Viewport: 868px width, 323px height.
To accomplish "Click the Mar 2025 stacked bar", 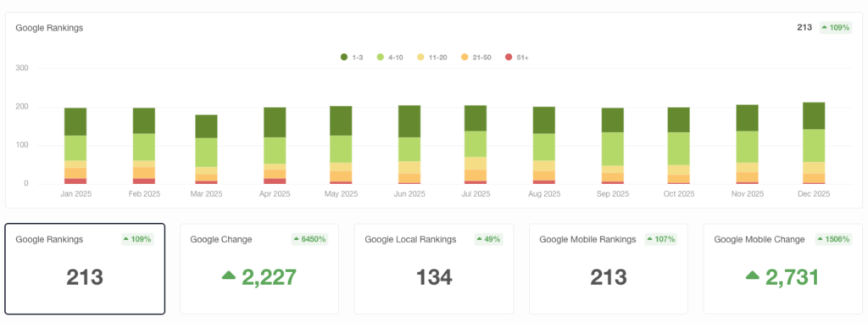I will click(x=206, y=149).
